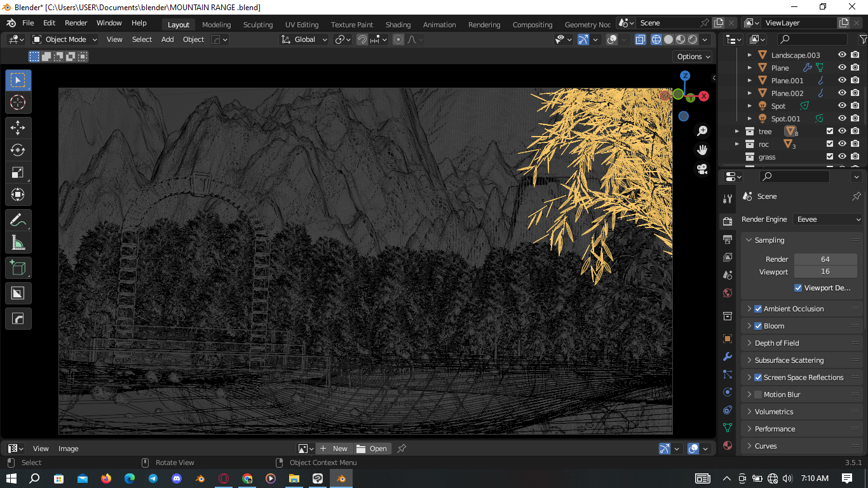Open the Material properties tab
Image resolution: width=868 pixels, height=488 pixels.
tap(728, 445)
